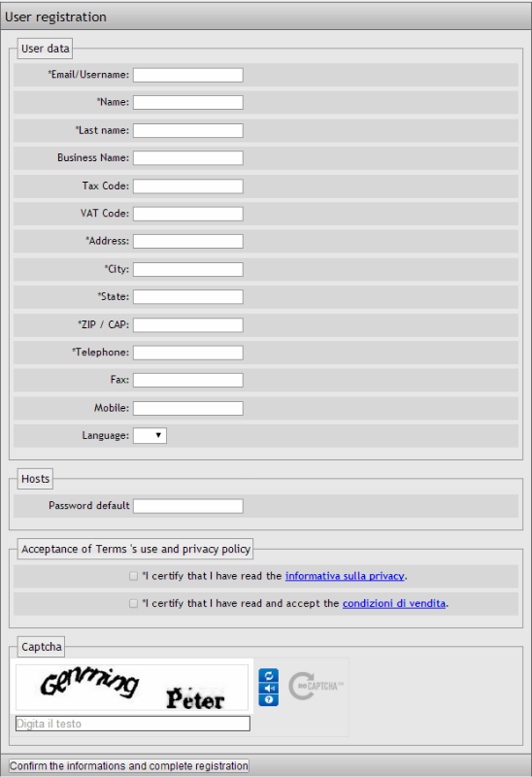
Task: Click into the Mobile number field
Action: coord(188,408)
